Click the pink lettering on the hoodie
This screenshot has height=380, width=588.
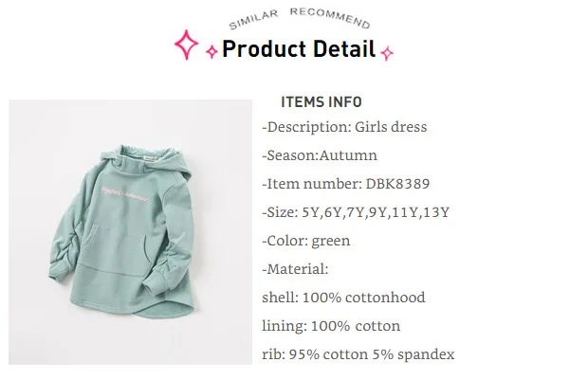coord(125,194)
